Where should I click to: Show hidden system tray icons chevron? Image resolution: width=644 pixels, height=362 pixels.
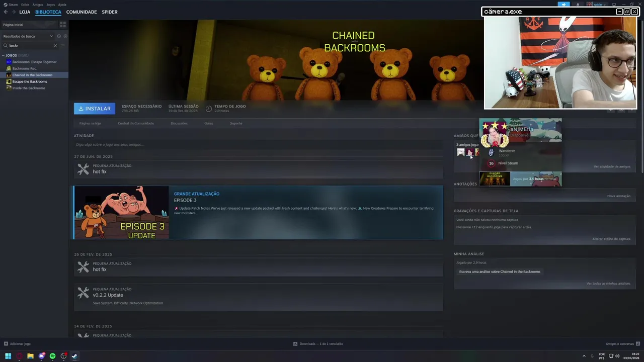pyautogui.click(x=584, y=356)
